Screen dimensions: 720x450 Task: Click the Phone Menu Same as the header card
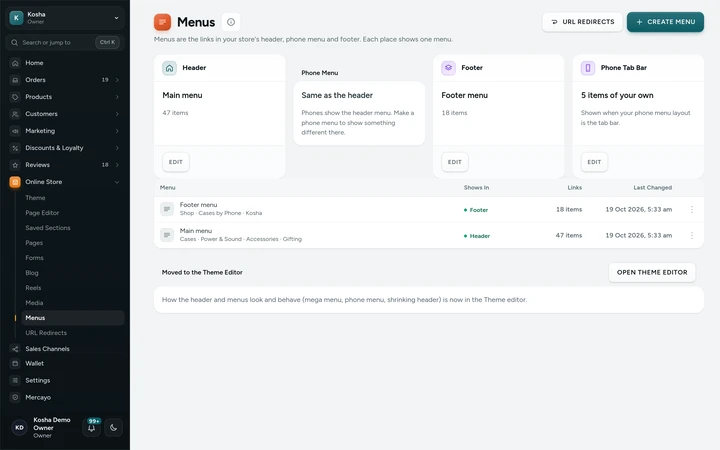click(359, 113)
